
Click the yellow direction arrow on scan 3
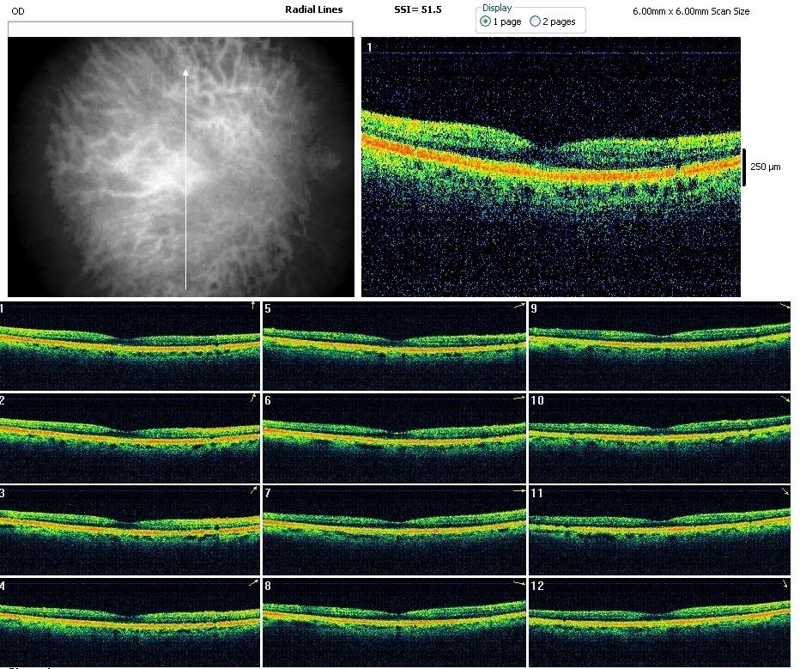(253, 490)
